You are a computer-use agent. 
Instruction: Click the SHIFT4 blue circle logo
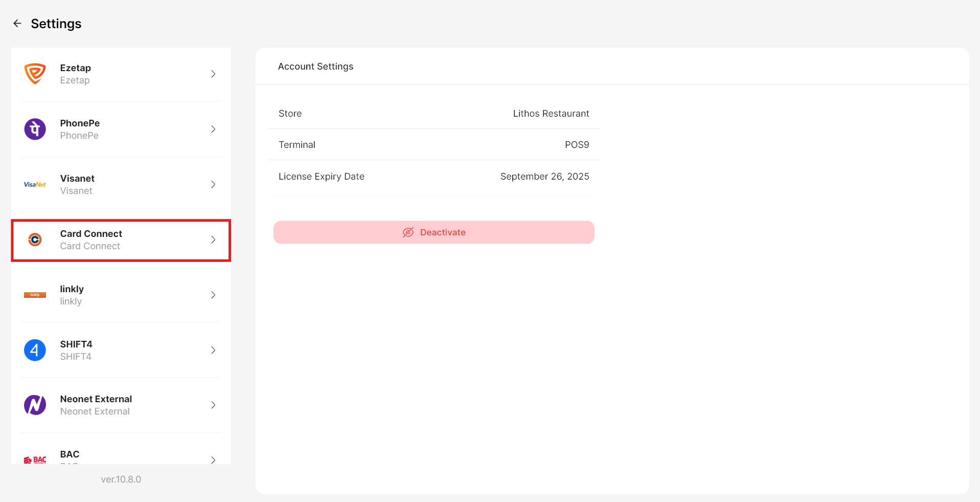tap(35, 350)
